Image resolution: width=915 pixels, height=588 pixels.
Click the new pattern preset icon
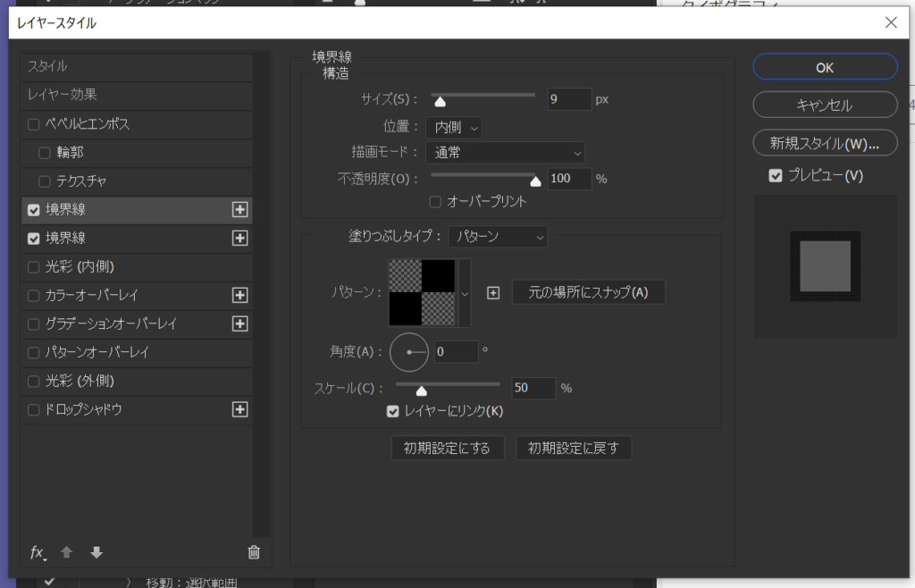tap(493, 293)
